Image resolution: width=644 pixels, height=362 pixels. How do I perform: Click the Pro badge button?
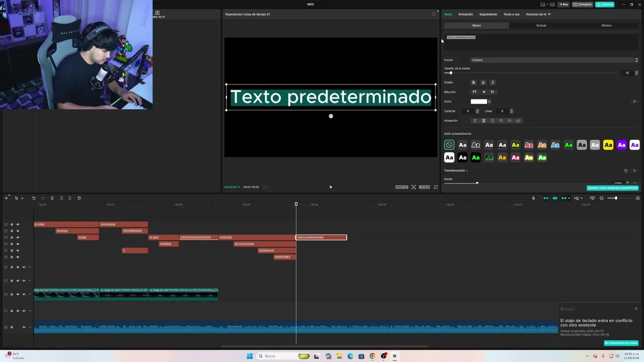pos(563,5)
